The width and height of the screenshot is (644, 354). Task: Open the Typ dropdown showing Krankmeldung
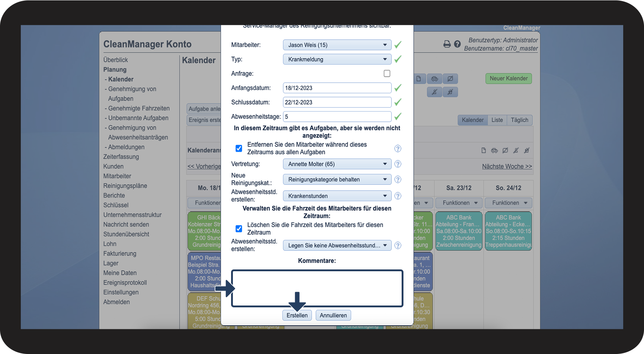point(337,59)
